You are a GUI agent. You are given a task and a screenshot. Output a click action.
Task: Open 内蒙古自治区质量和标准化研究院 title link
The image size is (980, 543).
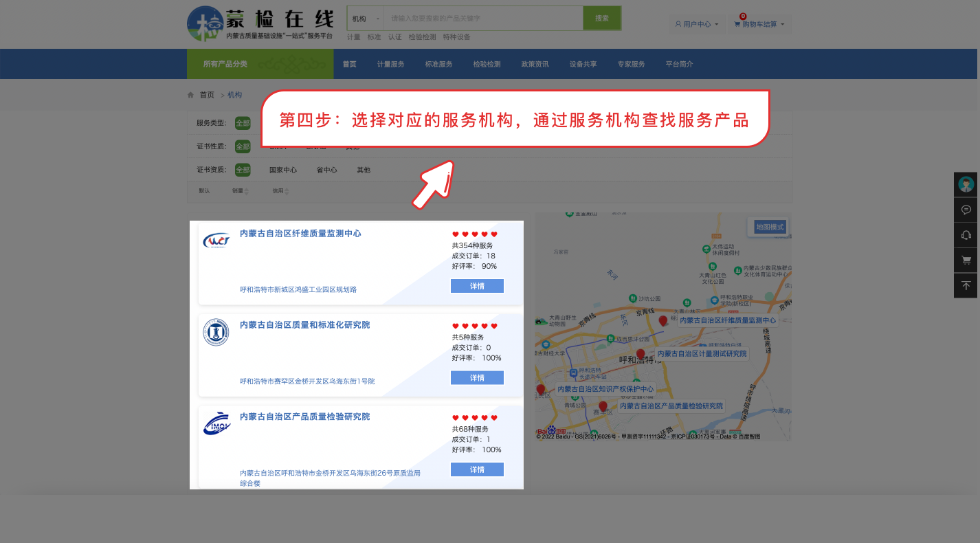click(304, 325)
